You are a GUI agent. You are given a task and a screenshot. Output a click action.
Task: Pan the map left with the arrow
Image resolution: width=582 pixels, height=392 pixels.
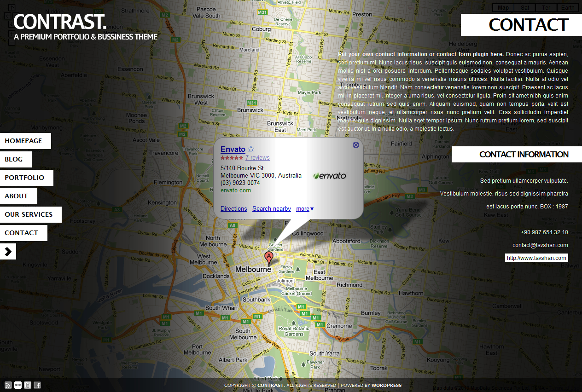click(x=7, y=16)
